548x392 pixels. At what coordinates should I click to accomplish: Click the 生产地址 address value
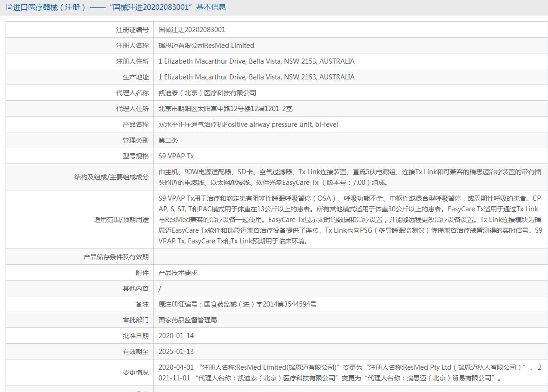[256, 77]
